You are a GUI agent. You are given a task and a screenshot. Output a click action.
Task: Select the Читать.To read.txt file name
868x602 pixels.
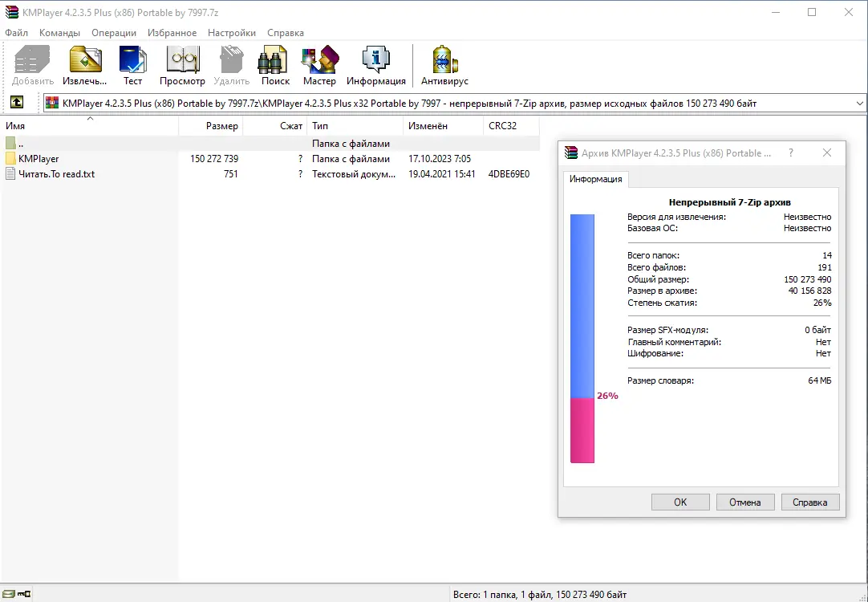click(56, 174)
